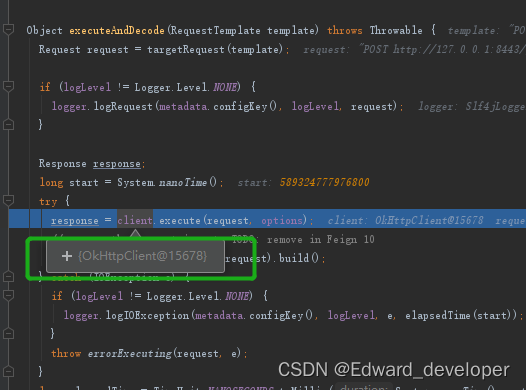
Task: Click fold end marker after logRequest block
Action: tap(8, 124)
